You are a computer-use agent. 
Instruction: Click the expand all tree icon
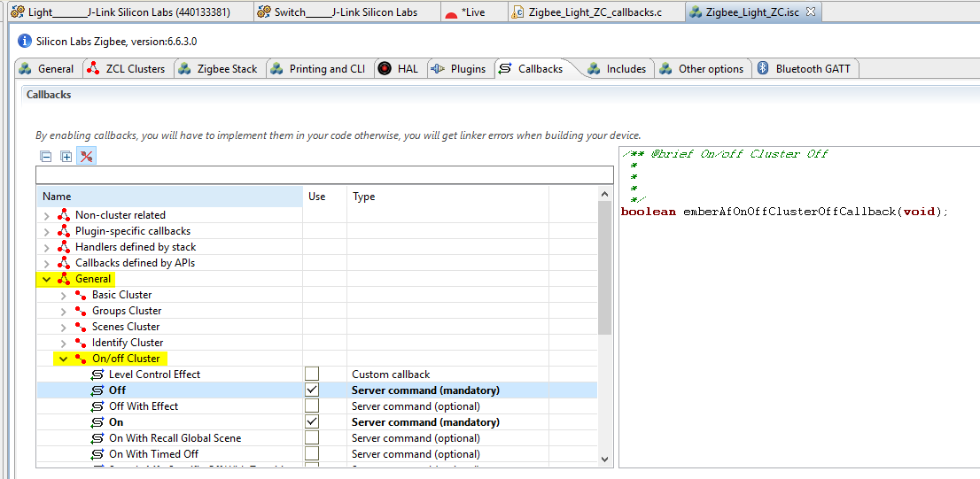point(66,157)
